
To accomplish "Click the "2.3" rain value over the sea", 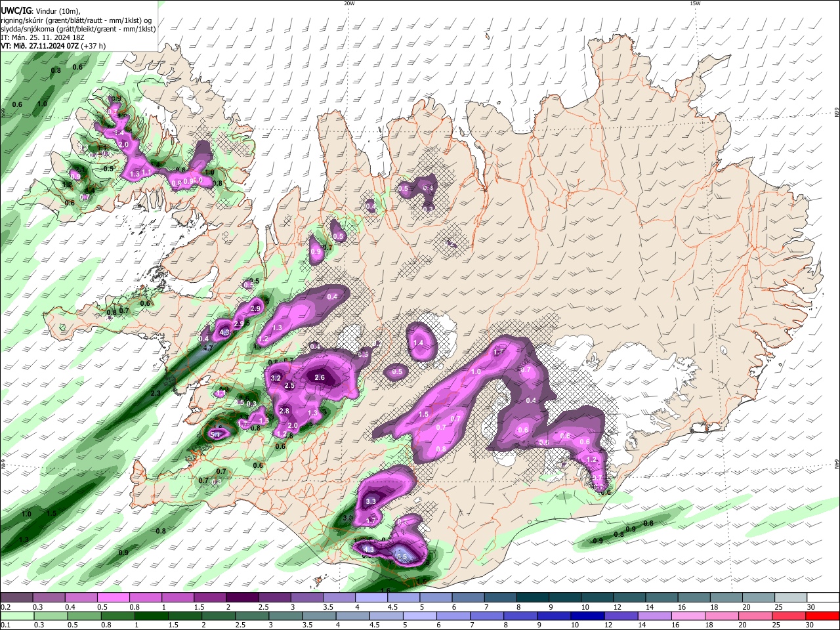I will click(156, 393).
